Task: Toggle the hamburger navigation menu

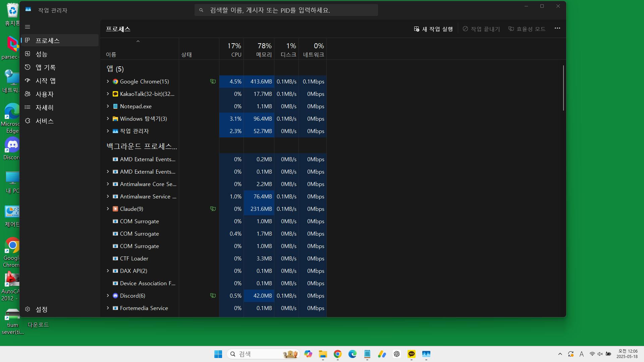Action: point(28,27)
